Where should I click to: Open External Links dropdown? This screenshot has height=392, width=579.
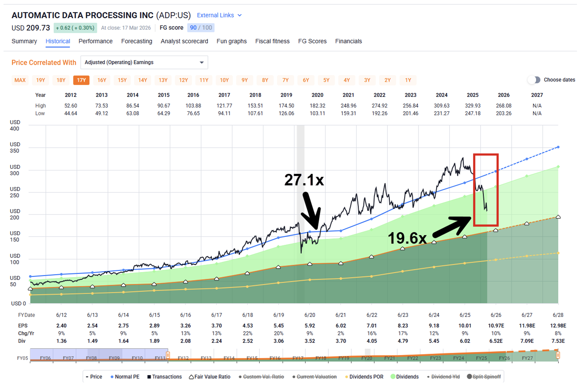tap(216, 15)
